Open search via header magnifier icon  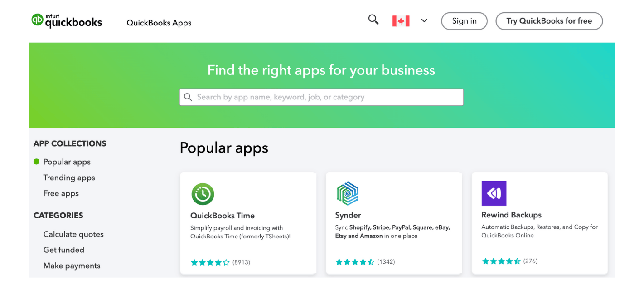[373, 20]
